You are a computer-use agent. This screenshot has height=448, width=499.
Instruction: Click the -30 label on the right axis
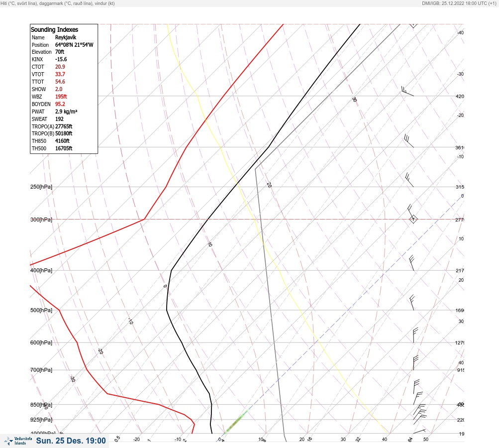pyautogui.click(x=460, y=74)
